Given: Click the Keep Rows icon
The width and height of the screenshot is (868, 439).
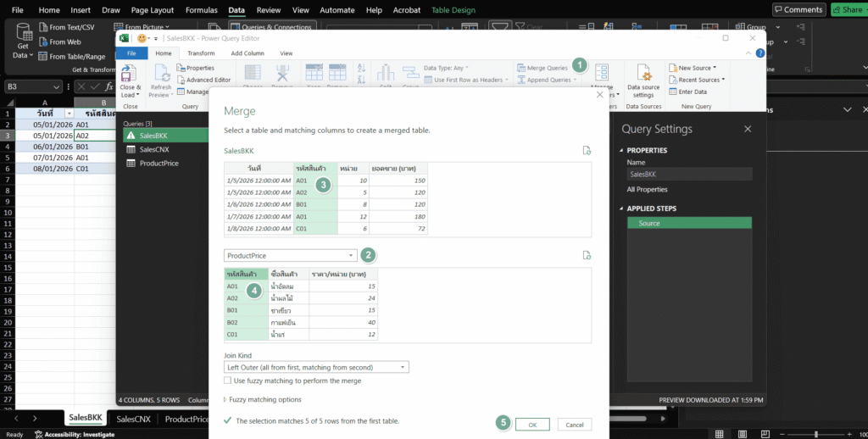Looking at the screenshot, I should click(314, 73).
